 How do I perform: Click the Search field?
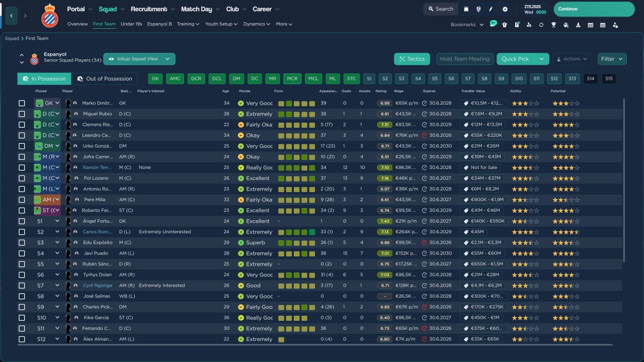point(440,9)
